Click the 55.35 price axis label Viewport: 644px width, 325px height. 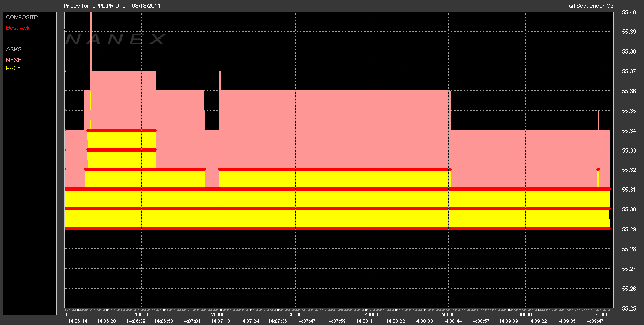pos(628,111)
